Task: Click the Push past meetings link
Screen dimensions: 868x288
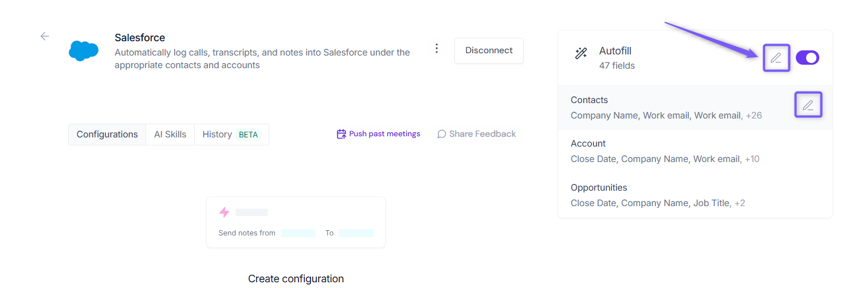Action: (x=384, y=134)
